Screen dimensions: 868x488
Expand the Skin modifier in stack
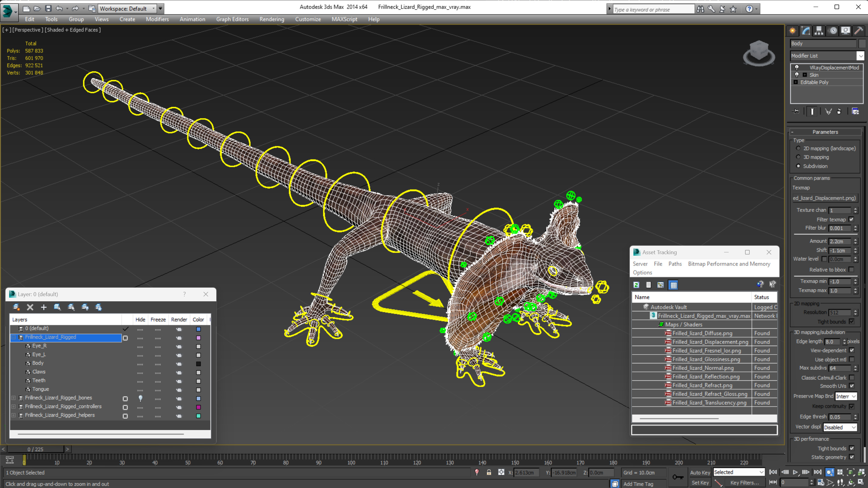tap(804, 75)
